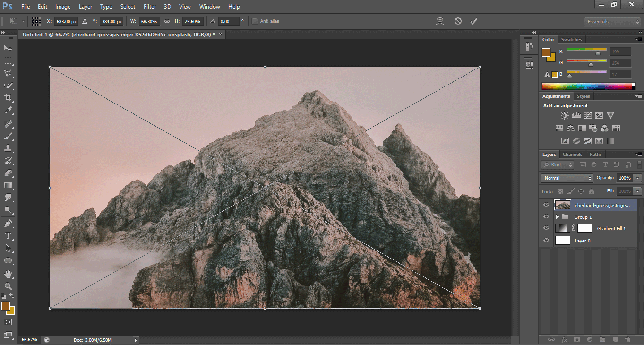Open the Filter menu
Screen dimensions: 644x345
tap(150, 6)
